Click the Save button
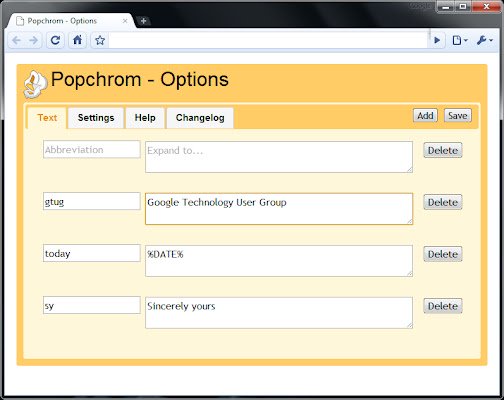The width and height of the screenshot is (504, 400). pos(458,116)
